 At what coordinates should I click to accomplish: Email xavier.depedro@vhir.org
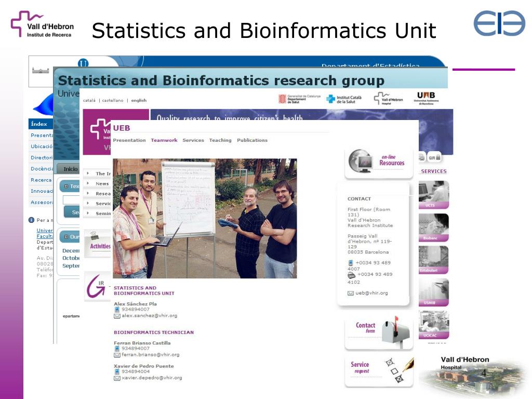tap(152, 378)
